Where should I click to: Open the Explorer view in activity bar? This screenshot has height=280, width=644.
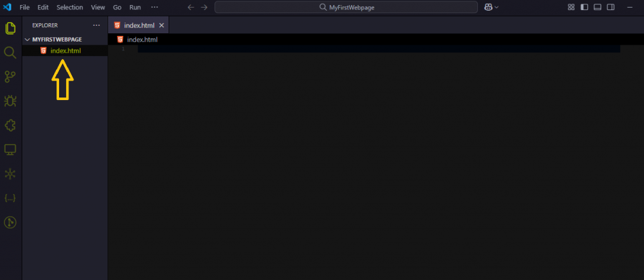[10, 28]
